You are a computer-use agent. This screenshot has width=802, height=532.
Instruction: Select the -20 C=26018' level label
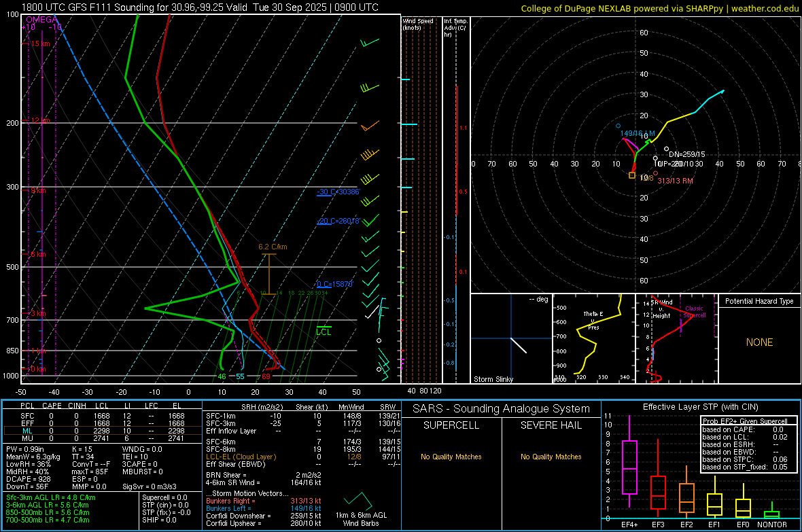[x=338, y=221]
